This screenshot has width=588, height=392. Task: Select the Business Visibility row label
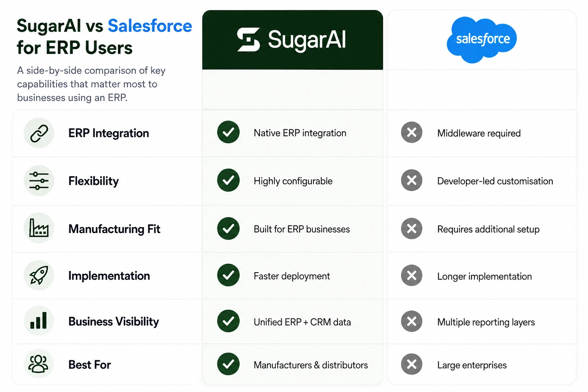(x=113, y=322)
